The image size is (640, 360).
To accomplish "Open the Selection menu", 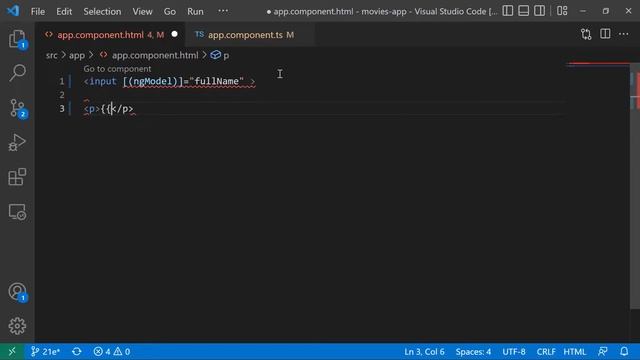I will (102, 11).
